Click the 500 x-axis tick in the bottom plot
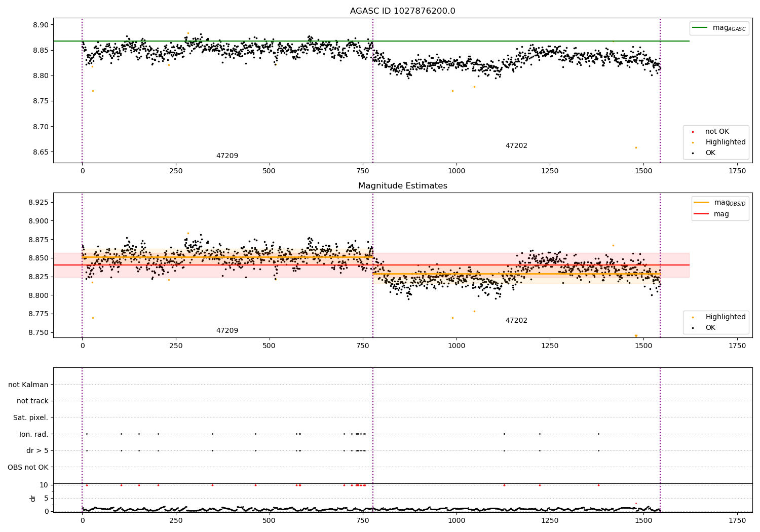This screenshot has height=532, width=760. click(x=269, y=520)
